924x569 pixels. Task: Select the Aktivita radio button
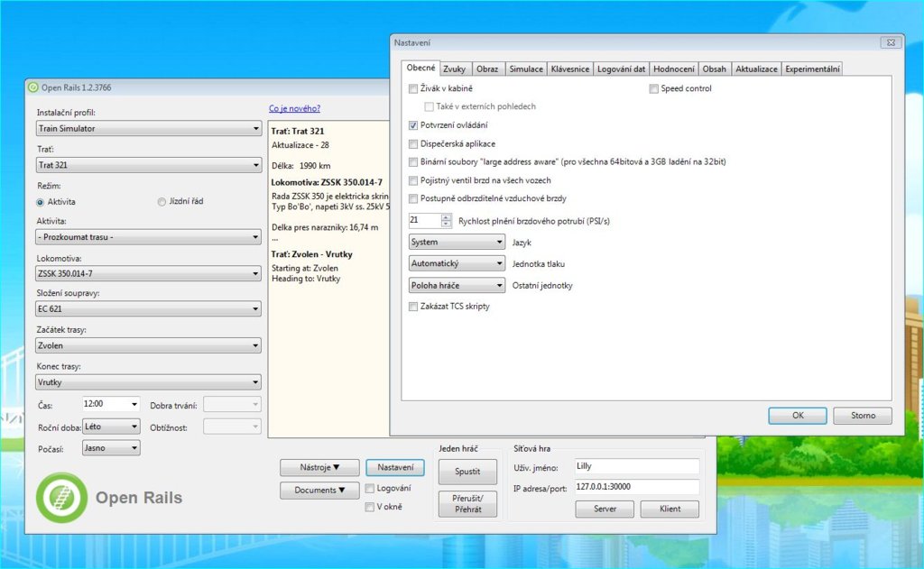pyautogui.click(x=40, y=202)
